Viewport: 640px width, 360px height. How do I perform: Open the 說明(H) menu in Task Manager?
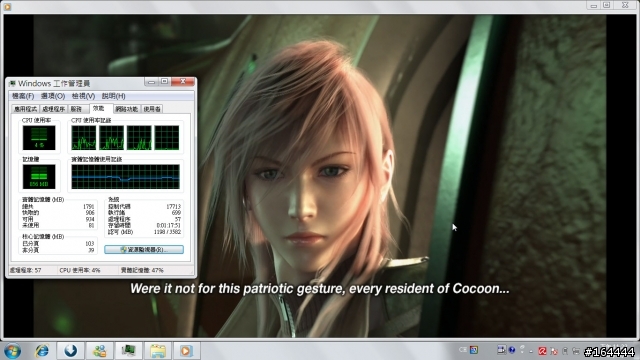(x=113, y=96)
